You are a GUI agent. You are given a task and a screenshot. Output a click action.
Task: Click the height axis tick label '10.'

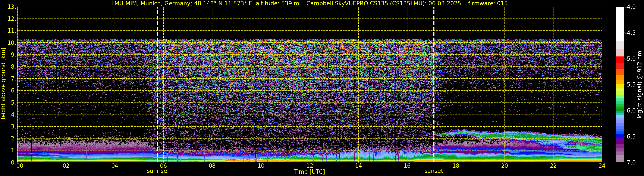[12, 43]
